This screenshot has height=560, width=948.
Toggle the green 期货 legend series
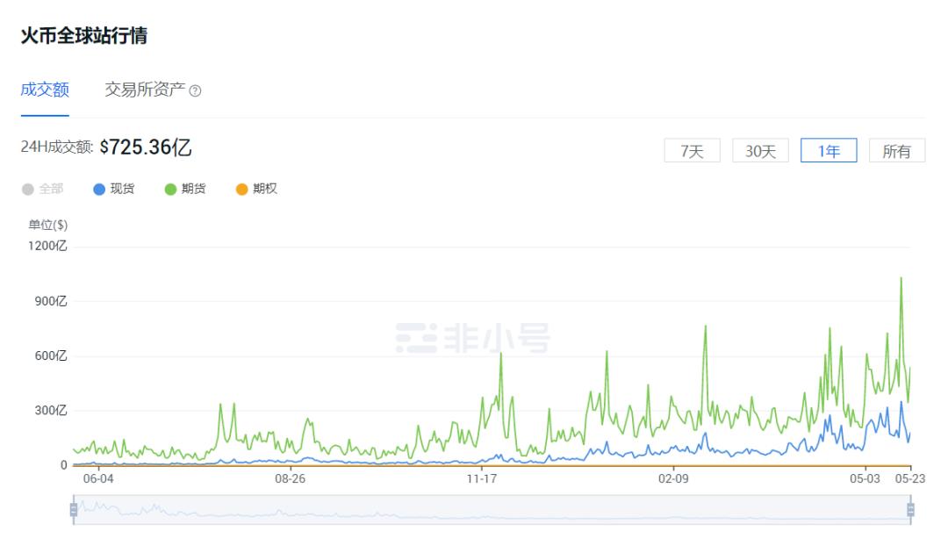point(185,190)
